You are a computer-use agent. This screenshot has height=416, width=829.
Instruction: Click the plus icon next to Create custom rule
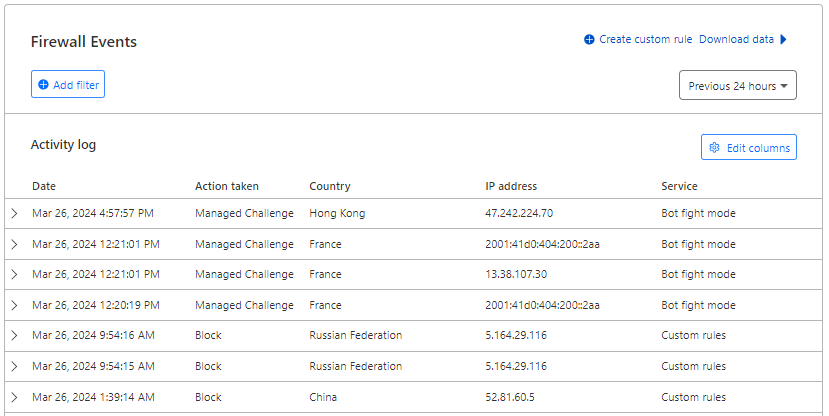tap(589, 40)
